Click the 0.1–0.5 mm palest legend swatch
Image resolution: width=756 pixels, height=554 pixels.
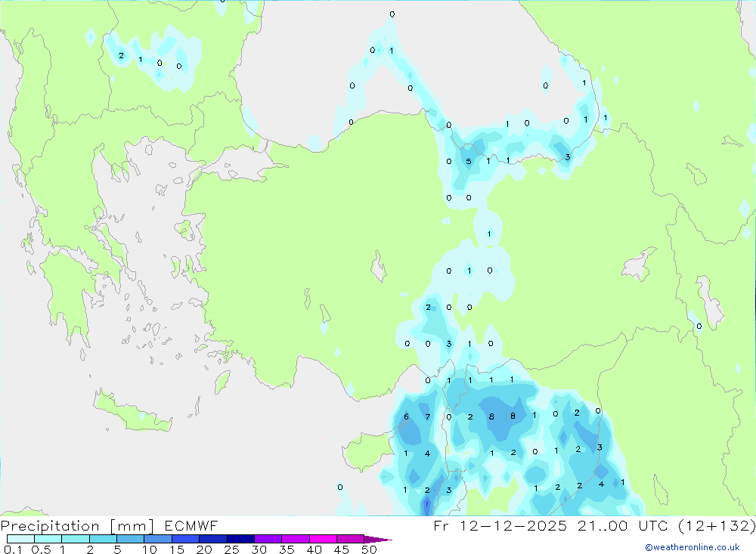point(20,539)
